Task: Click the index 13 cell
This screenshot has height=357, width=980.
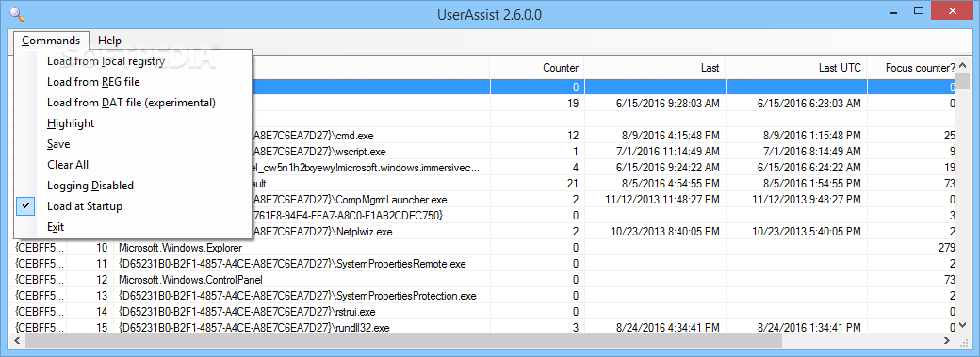Action: pos(90,295)
